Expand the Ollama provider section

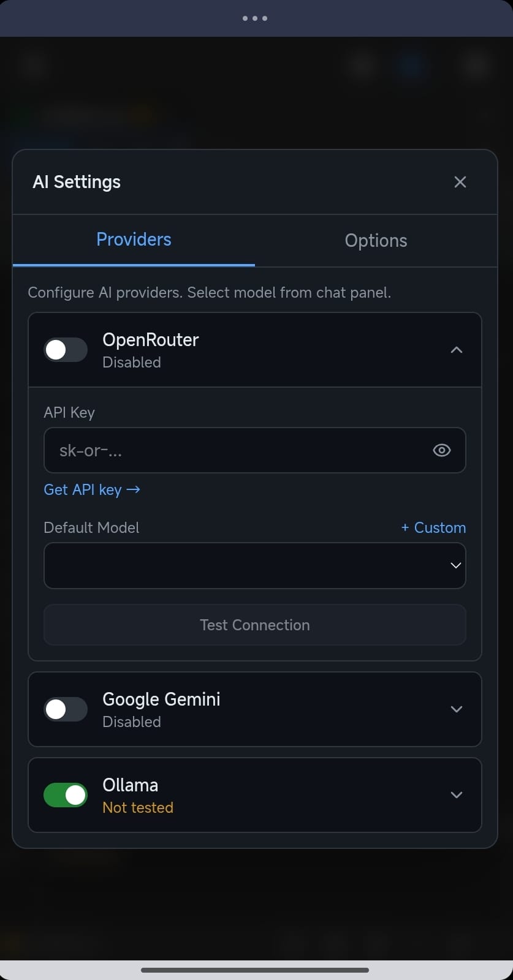coord(456,794)
